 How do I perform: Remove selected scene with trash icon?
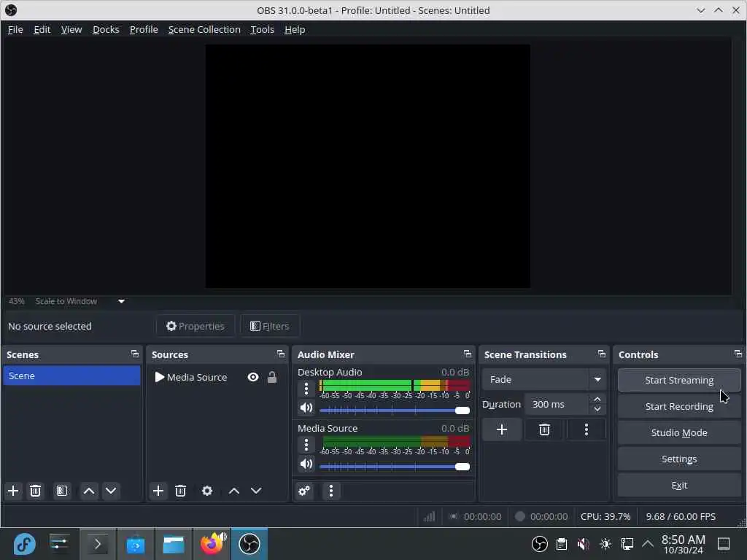coord(35,491)
